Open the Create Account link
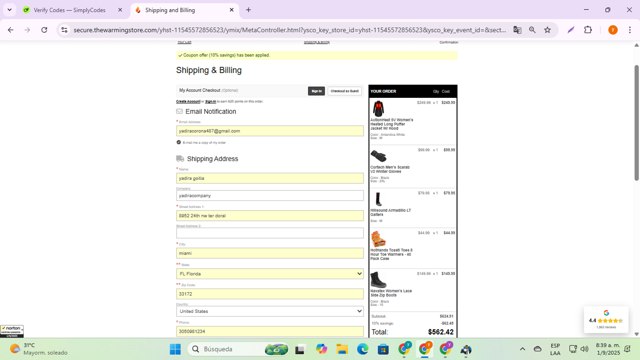This screenshot has width=640, height=360. coord(188,101)
